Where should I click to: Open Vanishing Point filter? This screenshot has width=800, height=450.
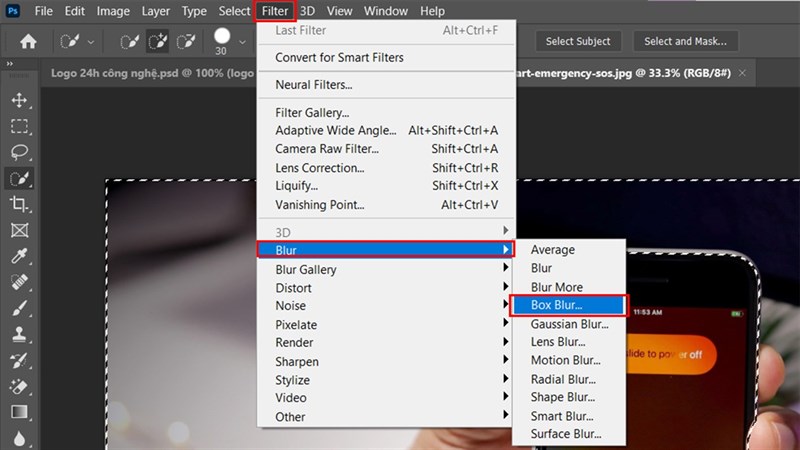pyautogui.click(x=387, y=205)
